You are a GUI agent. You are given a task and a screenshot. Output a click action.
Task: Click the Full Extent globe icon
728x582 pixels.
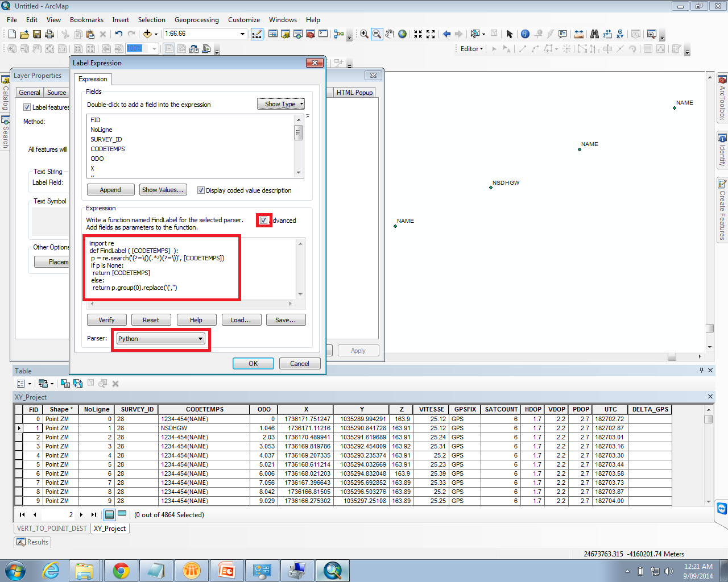tap(402, 34)
